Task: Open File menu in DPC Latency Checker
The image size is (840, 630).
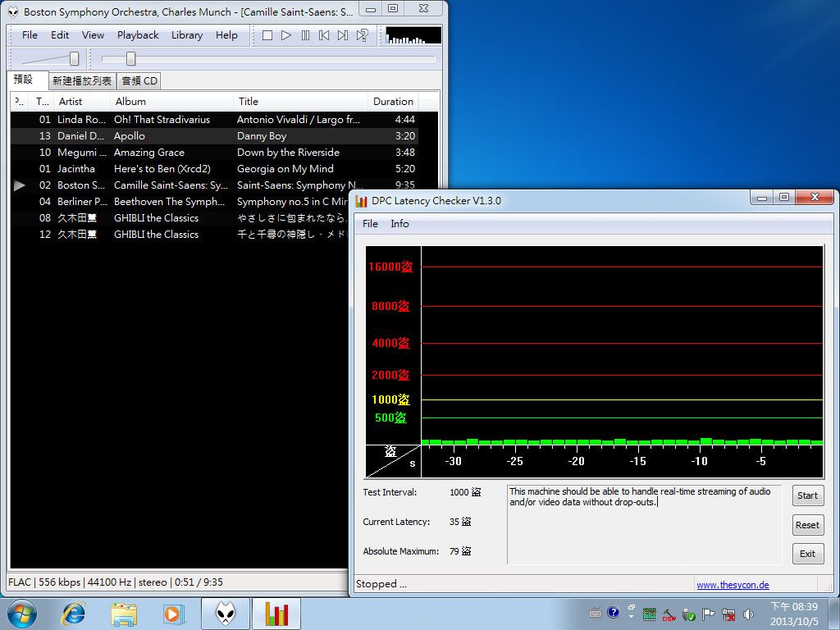Action: click(x=370, y=224)
